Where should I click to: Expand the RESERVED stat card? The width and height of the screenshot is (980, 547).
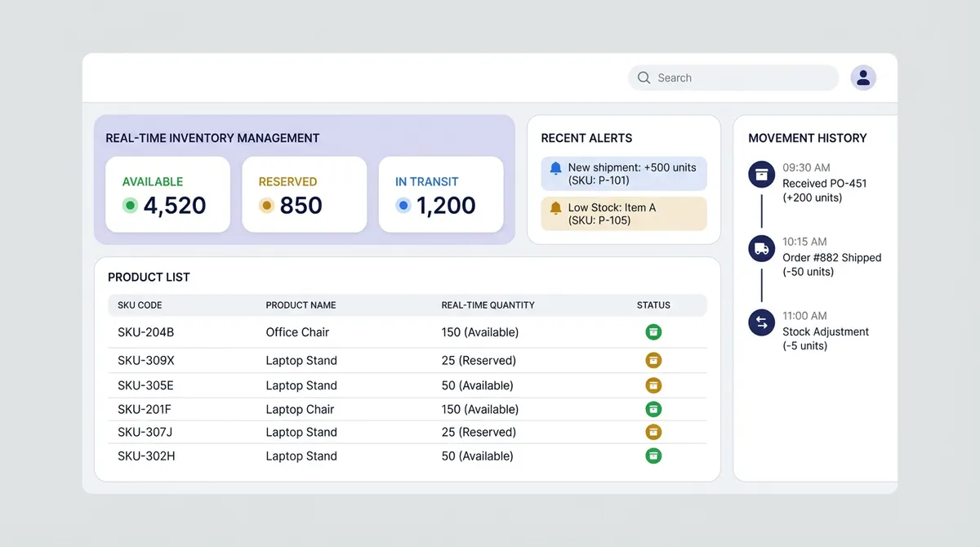[x=304, y=193]
